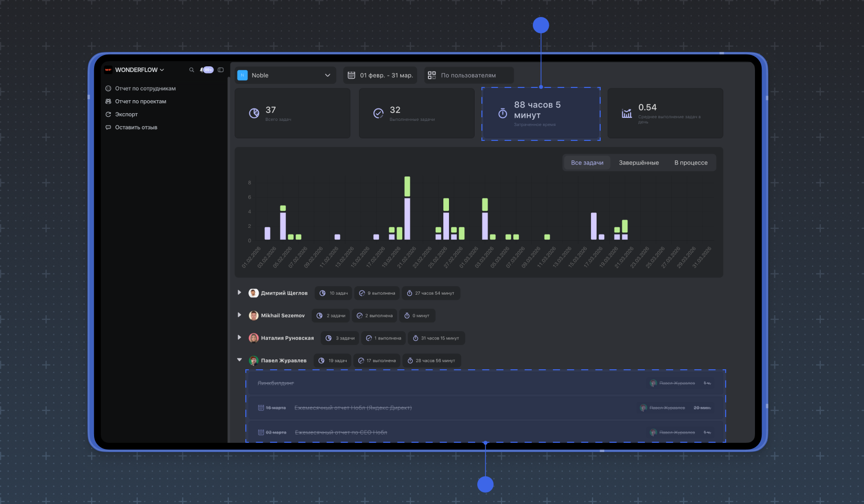
Task: Open Отчет по проектам report
Action: click(x=140, y=101)
